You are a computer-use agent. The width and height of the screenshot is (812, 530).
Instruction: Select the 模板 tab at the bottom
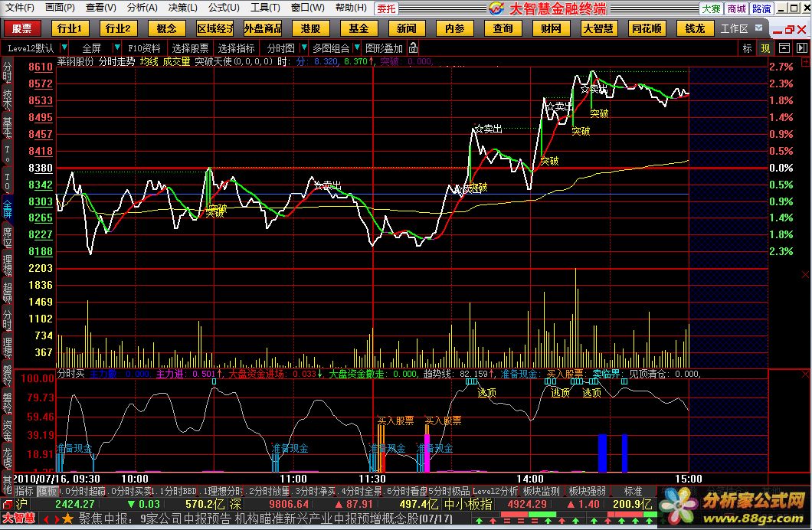[47, 491]
